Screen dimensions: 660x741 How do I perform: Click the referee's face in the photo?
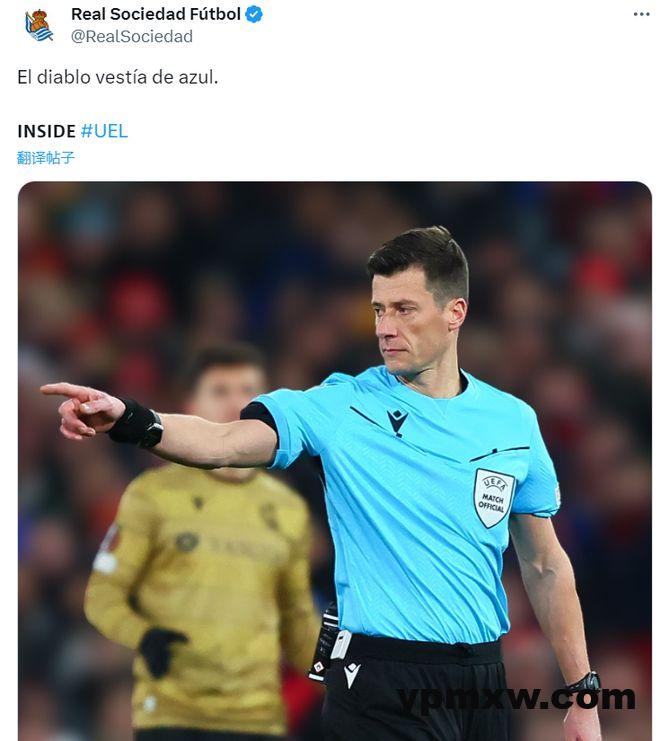pyautogui.click(x=405, y=321)
